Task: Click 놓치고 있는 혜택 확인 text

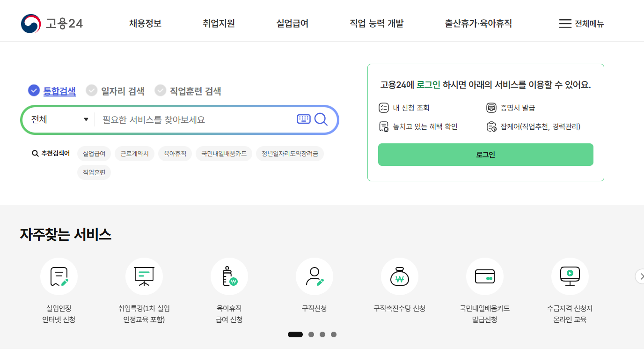Action: click(x=425, y=126)
